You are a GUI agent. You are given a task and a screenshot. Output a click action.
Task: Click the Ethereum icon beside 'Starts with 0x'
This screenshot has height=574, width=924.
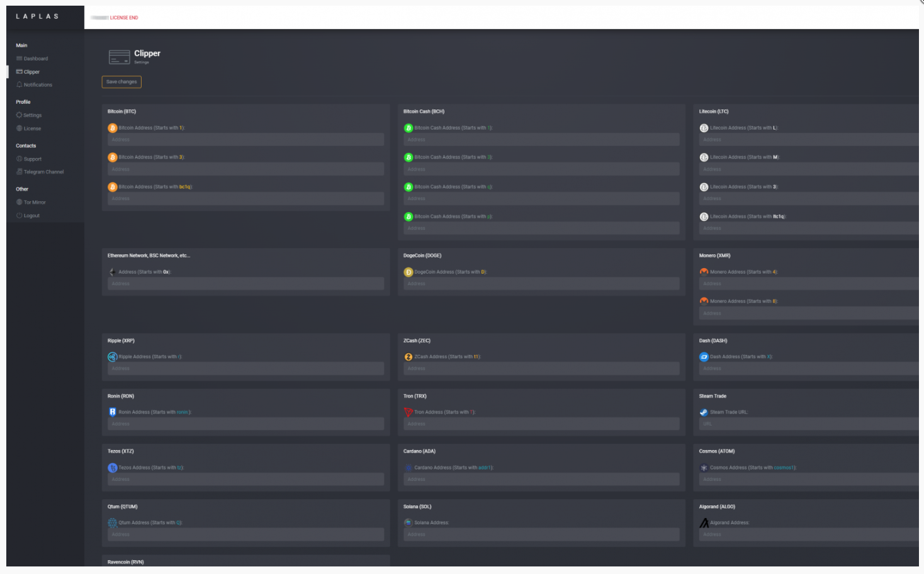[113, 272]
